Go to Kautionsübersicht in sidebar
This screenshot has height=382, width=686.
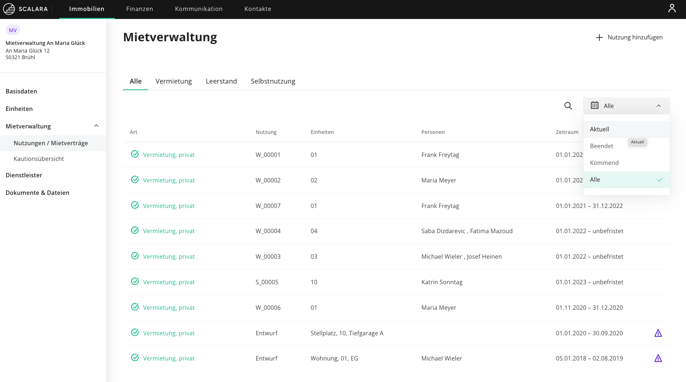tap(38, 159)
